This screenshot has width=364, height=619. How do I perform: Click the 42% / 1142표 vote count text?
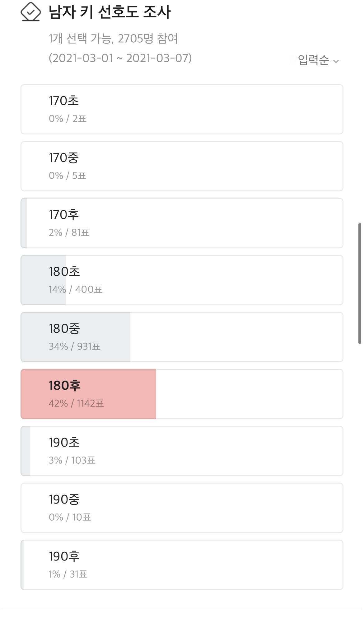[76, 403]
